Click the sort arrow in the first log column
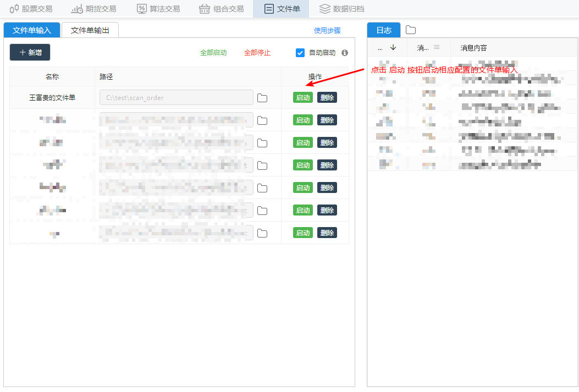 pyautogui.click(x=393, y=48)
